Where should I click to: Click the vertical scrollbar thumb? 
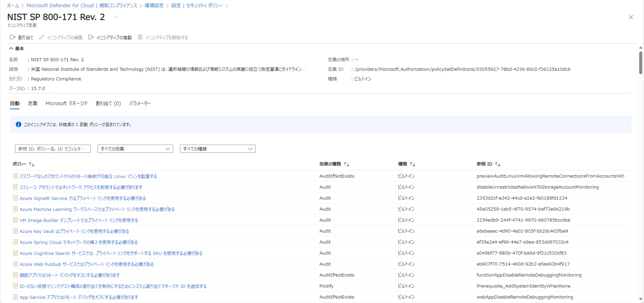pos(641,63)
